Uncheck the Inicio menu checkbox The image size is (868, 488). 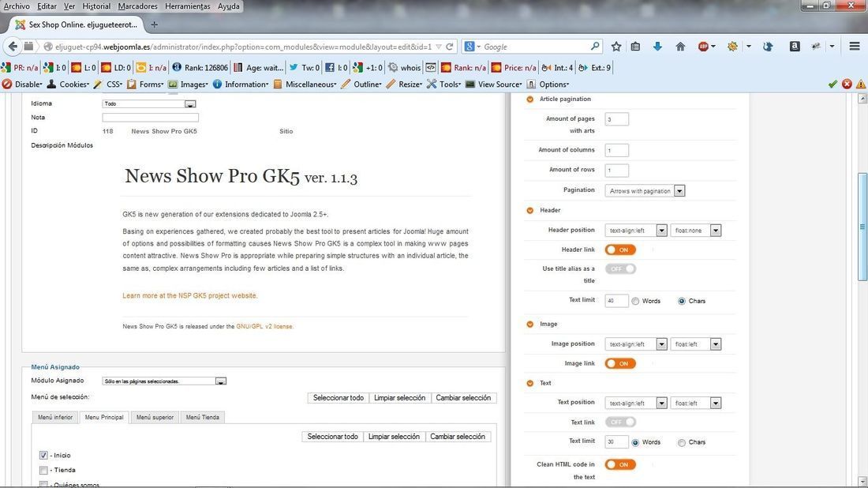[43, 456]
